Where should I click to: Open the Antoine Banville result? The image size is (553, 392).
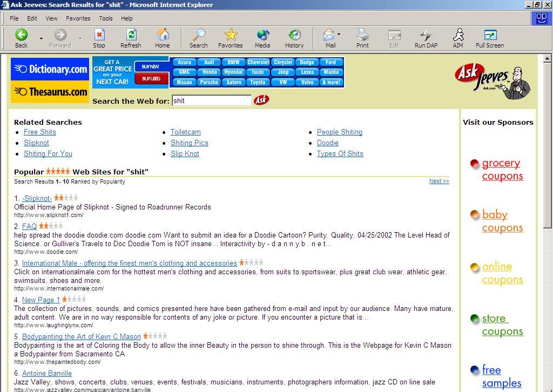tap(47, 373)
